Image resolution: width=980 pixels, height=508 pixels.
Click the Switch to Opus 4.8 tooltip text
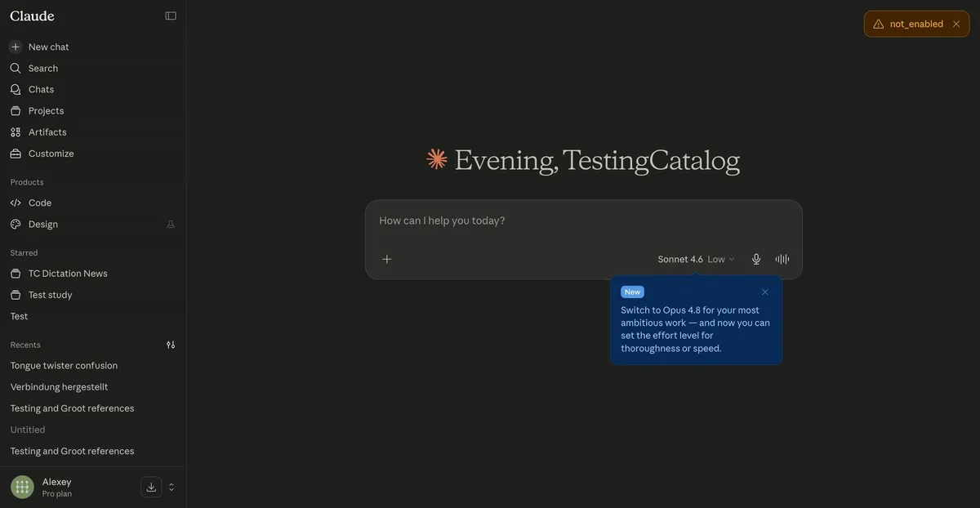tap(695, 329)
